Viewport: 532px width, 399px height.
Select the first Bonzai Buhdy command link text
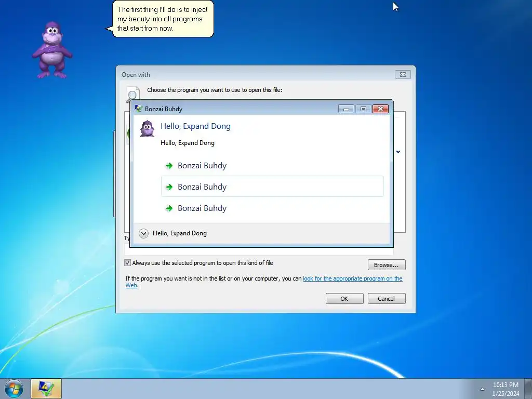click(x=202, y=166)
